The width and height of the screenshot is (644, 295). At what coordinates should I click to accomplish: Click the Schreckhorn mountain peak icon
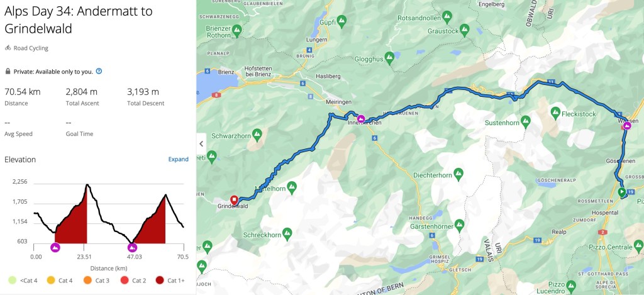pyautogui.click(x=287, y=233)
